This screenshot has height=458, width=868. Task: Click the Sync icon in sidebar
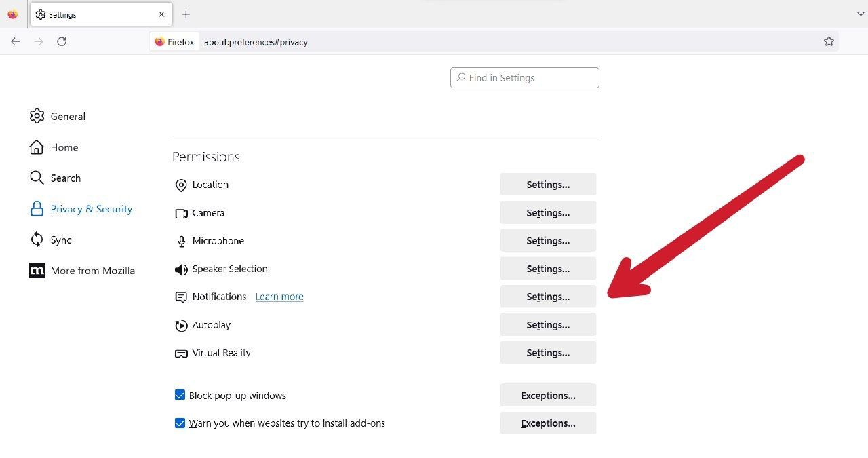(37, 240)
